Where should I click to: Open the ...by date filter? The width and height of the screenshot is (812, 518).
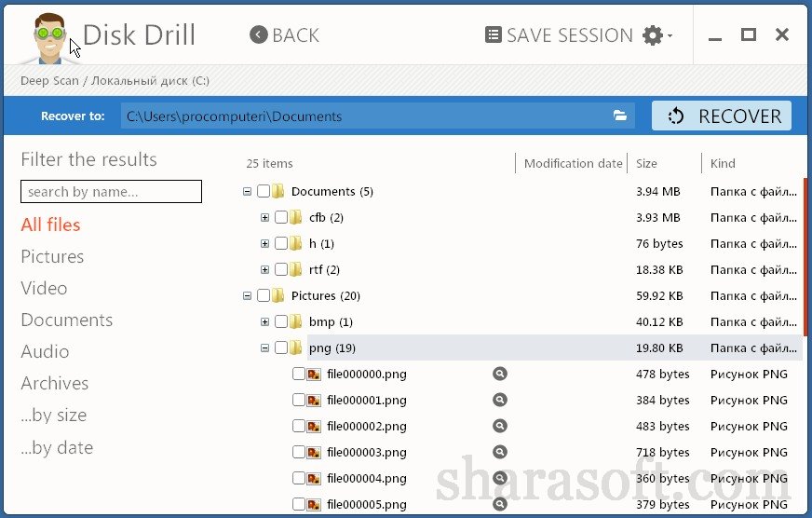coord(57,447)
